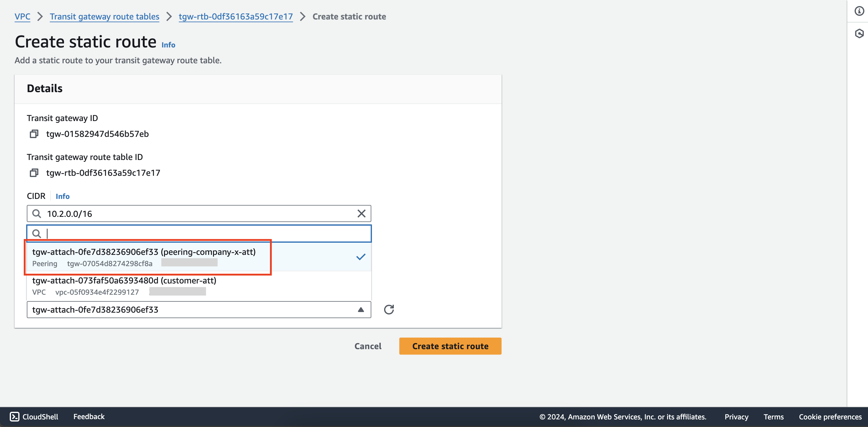
Task: Open Transit gateway route tables breadcrumb
Action: click(x=104, y=16)
